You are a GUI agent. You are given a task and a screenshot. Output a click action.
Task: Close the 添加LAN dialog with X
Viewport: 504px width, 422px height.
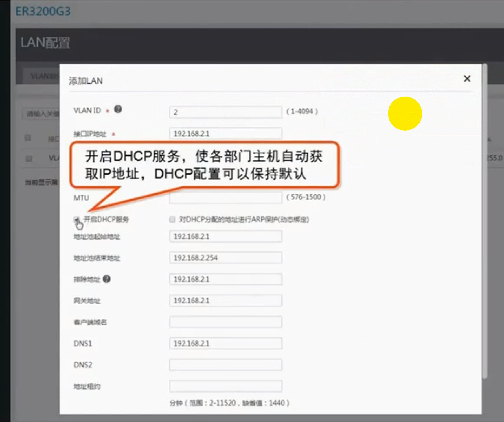467,79
